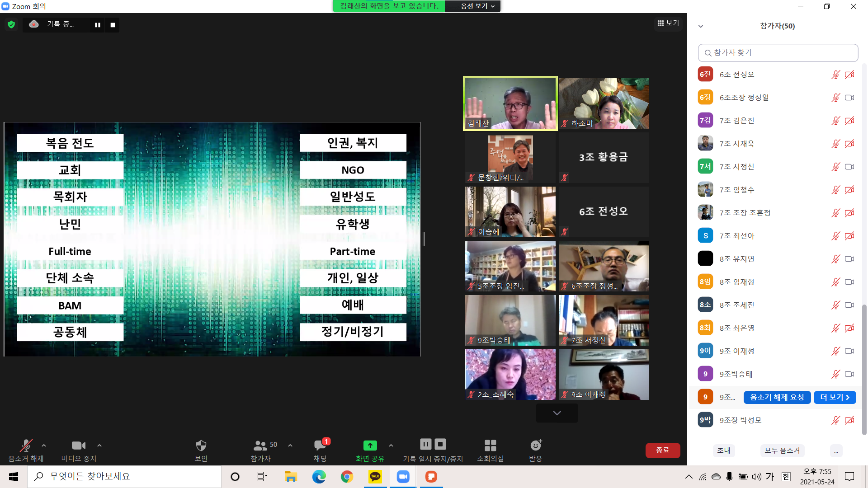This screenshot has height=488, width=868.
Task: Open the participants icon showing 50
Action: tap(260, 446)
